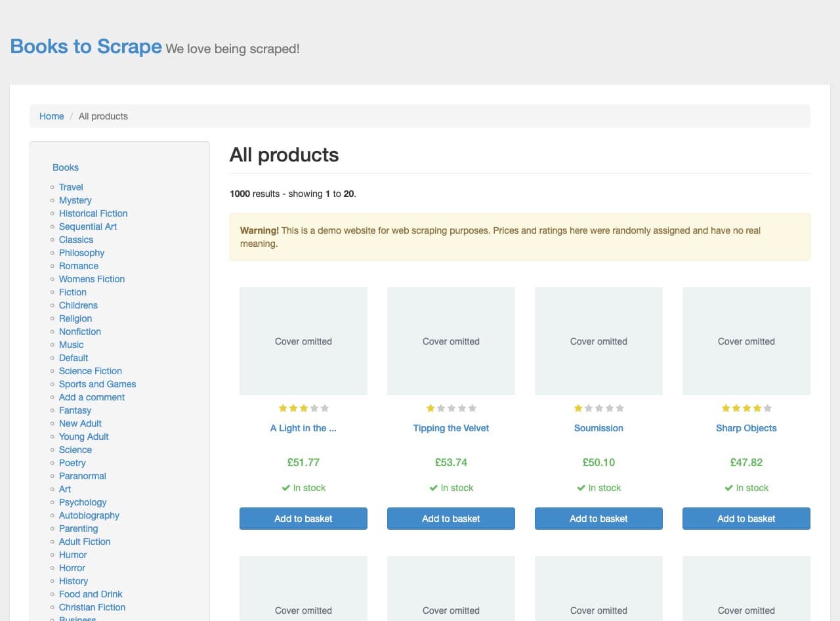Open the Nonfiction category
Screen dimensions: 840x621
click(80, 332)
